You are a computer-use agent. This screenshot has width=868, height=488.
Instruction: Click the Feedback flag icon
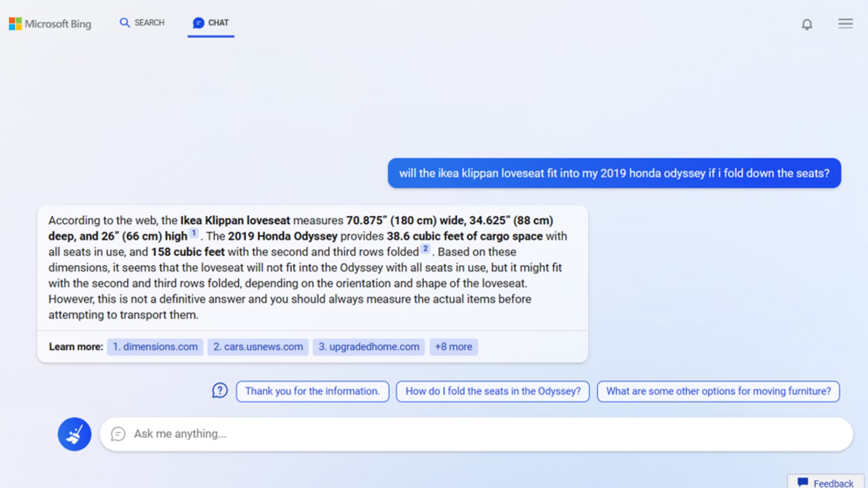(802, 482)
